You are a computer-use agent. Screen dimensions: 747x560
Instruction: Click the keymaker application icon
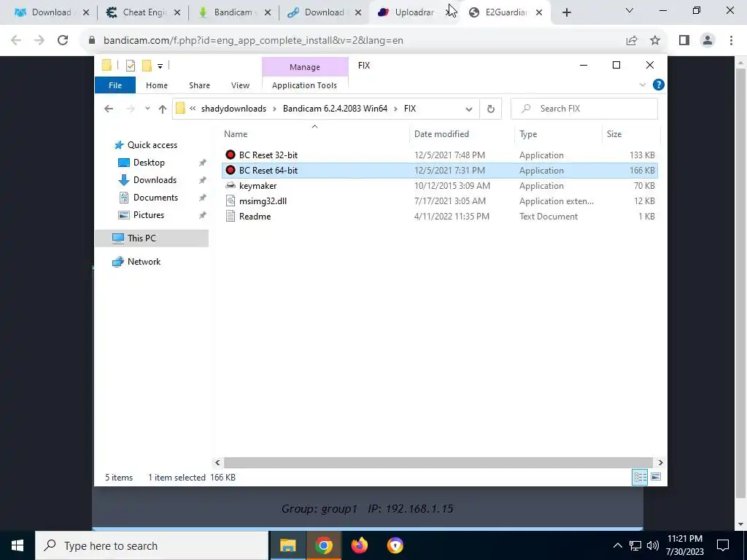tap(231, 185)
